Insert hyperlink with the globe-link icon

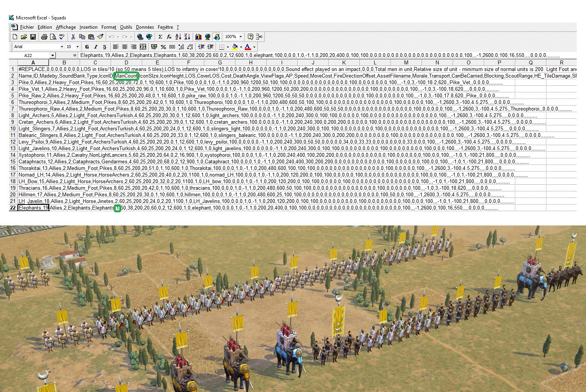pyautogui.click(x=140, y=37)
